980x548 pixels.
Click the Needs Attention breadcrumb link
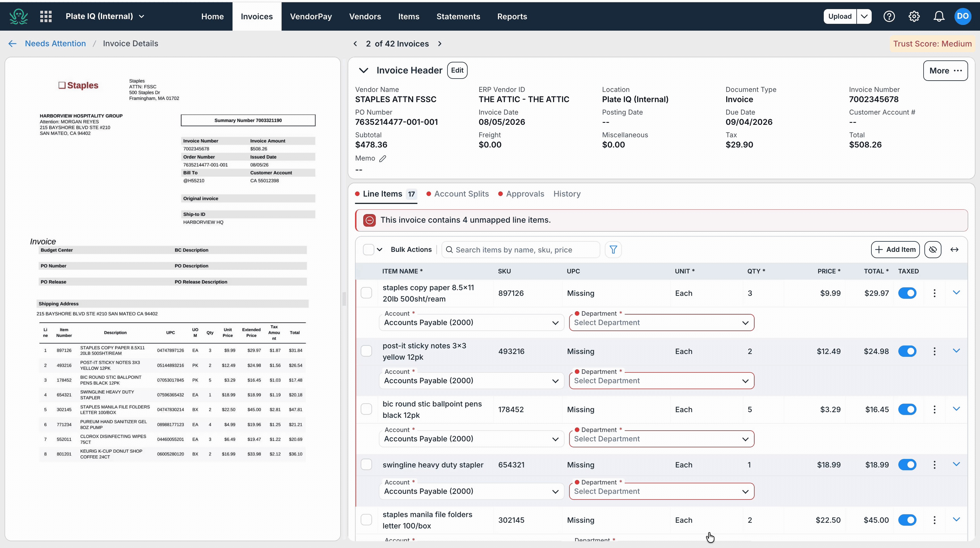pos(56,43)
